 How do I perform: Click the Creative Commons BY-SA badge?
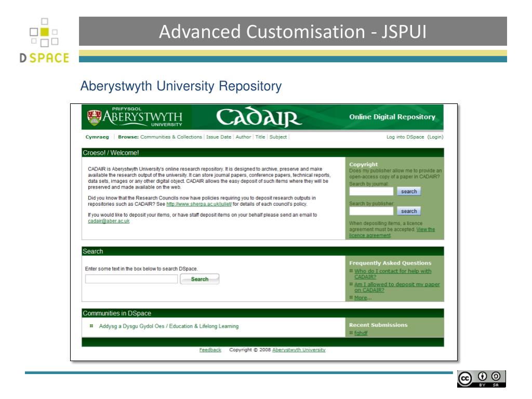coord(482,379)
